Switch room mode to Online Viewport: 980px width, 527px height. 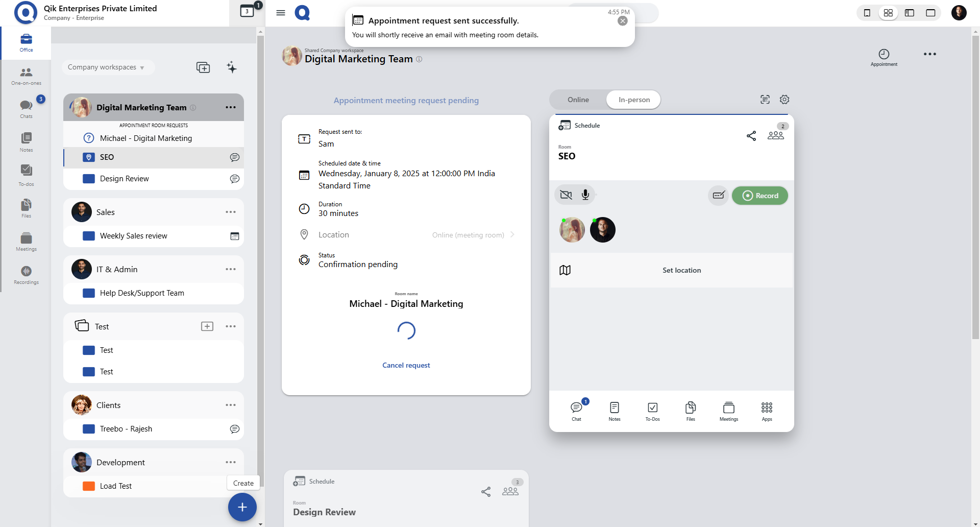coord(578,100)
